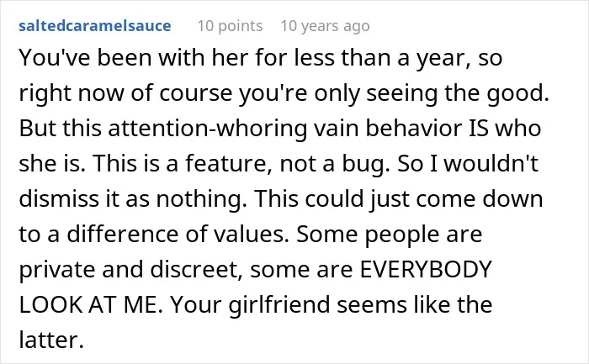The image size is (589, 364).
Task: Click the text "Your girlfriend seems like the"
Action: [332, 304]
